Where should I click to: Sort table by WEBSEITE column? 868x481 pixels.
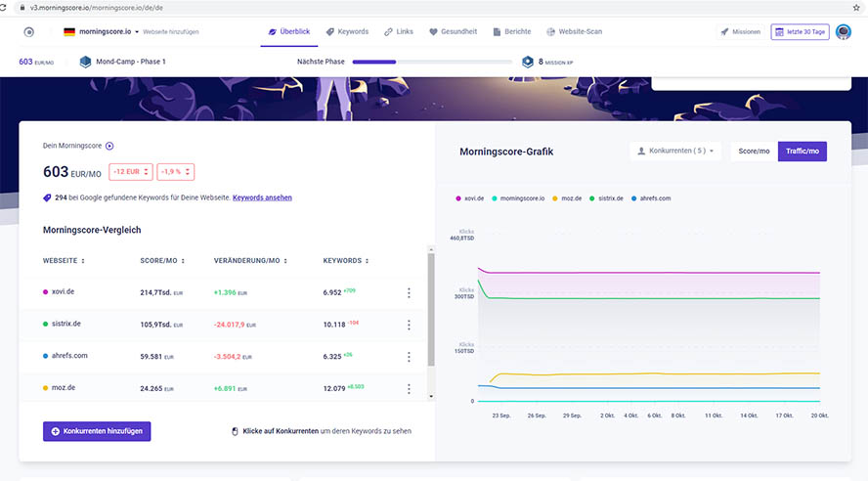(x=64, y=261)
